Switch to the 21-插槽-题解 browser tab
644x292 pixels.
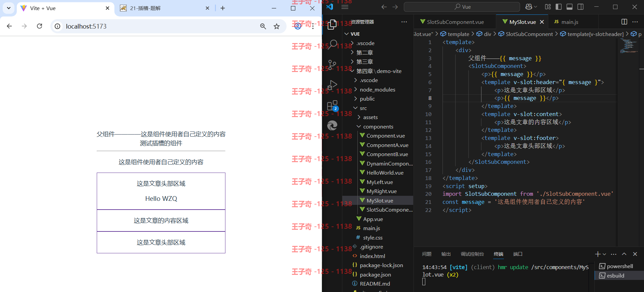165,8
